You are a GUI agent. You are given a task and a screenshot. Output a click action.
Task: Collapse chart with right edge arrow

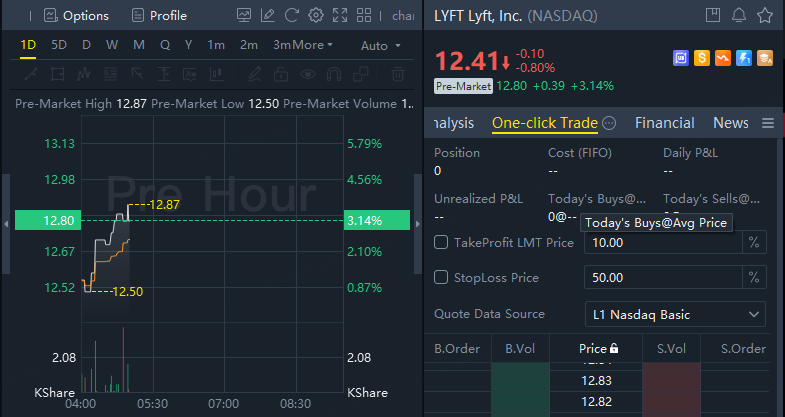pyautogui.click(x=418, y=224)
